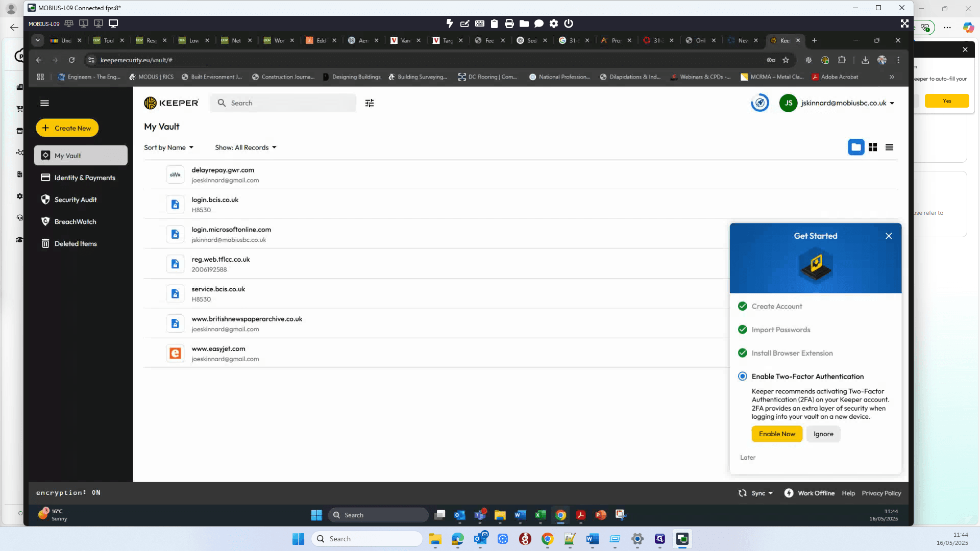
Task: Select Enable Two-Factor Authentication radio button
Action: [x=743, y=377]
